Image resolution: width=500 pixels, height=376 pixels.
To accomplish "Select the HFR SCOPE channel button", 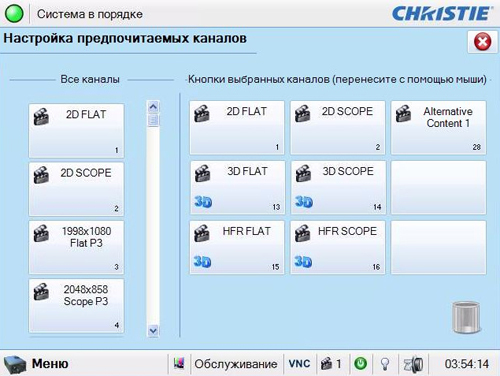I will [338, 247].
